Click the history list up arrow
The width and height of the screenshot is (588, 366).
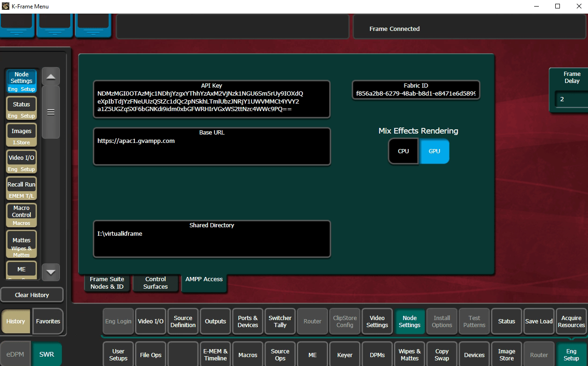coord(51,77)
